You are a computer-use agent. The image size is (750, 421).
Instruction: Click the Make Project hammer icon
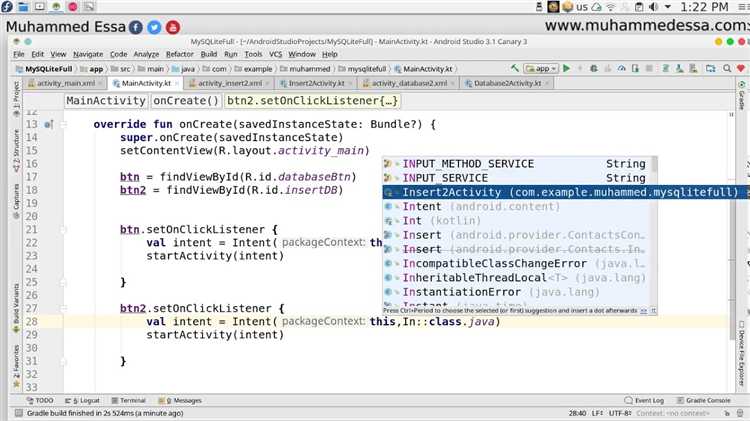[515, 68]
